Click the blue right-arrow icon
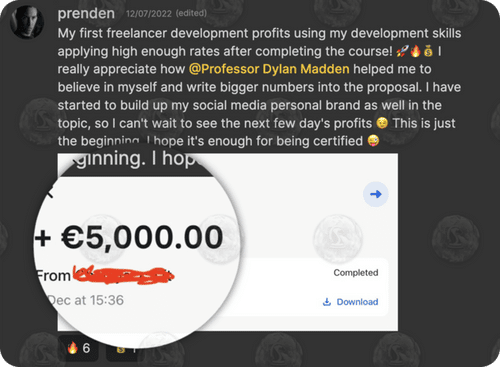Screen dimensions: 500x367 pyautogui.click(x=376, y=194)
